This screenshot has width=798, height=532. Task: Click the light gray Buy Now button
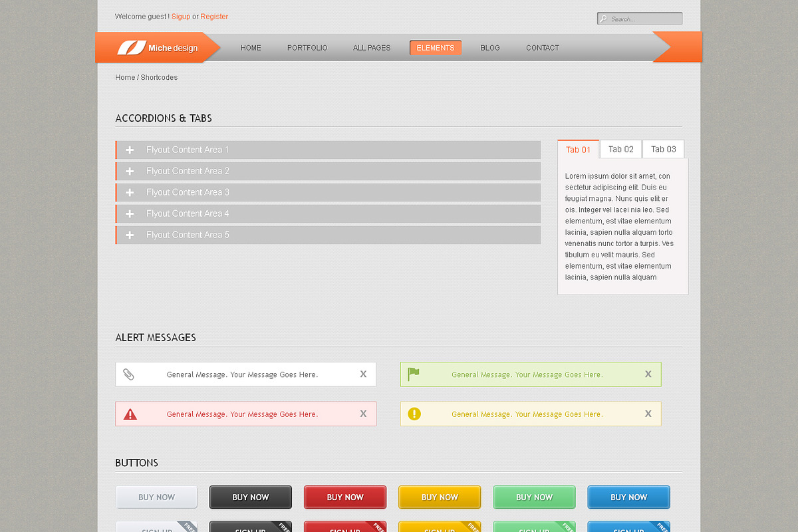click(x=157, y=497)
